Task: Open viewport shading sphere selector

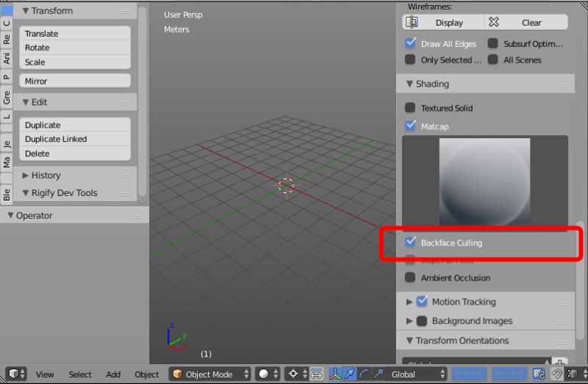Action: coord(268,374)
